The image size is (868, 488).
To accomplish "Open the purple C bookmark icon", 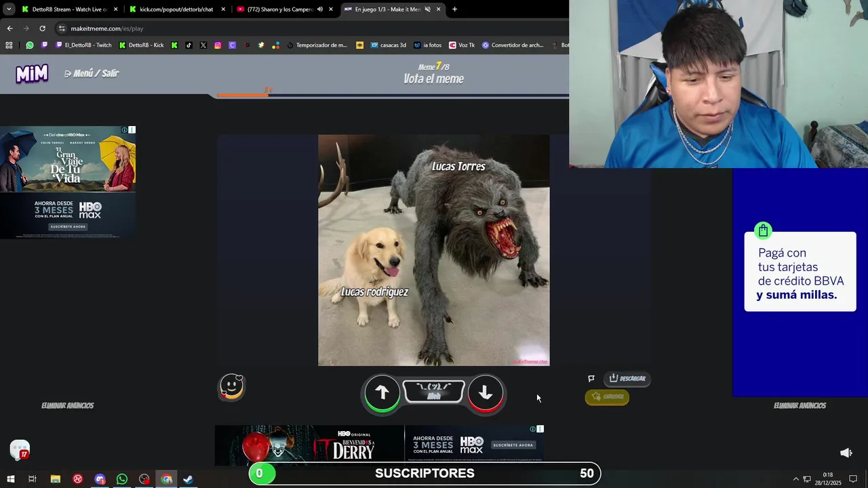I will [232, 45].
